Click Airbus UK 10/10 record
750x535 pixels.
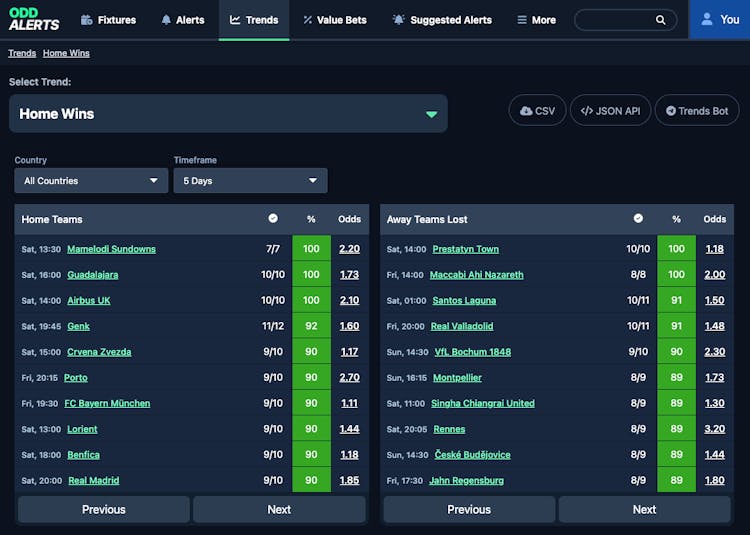click(273, 301)
